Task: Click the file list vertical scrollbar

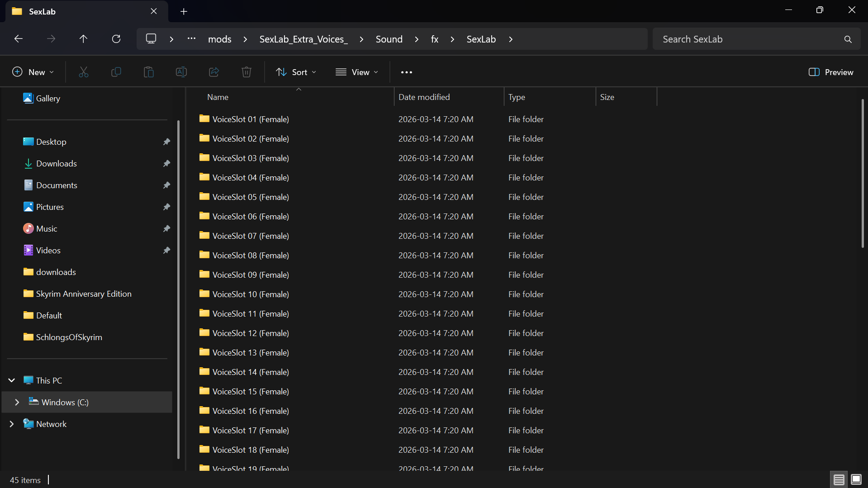Action: coord(863,173)
